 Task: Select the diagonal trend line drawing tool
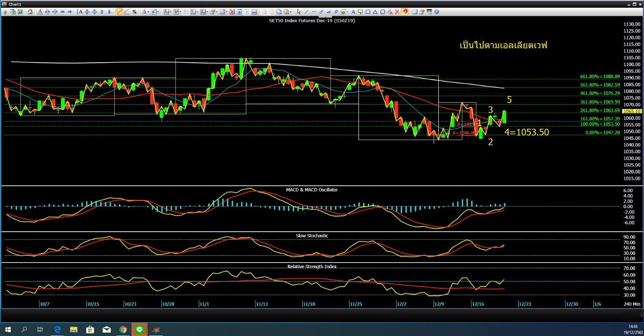coord(307,12)
